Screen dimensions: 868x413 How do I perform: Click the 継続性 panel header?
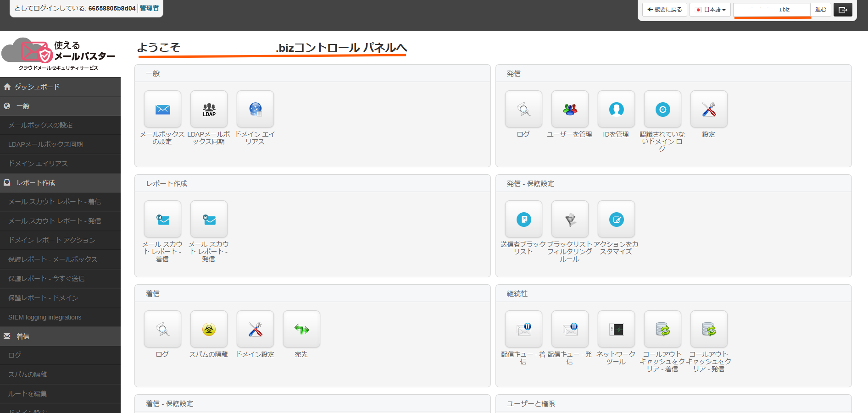673,293
